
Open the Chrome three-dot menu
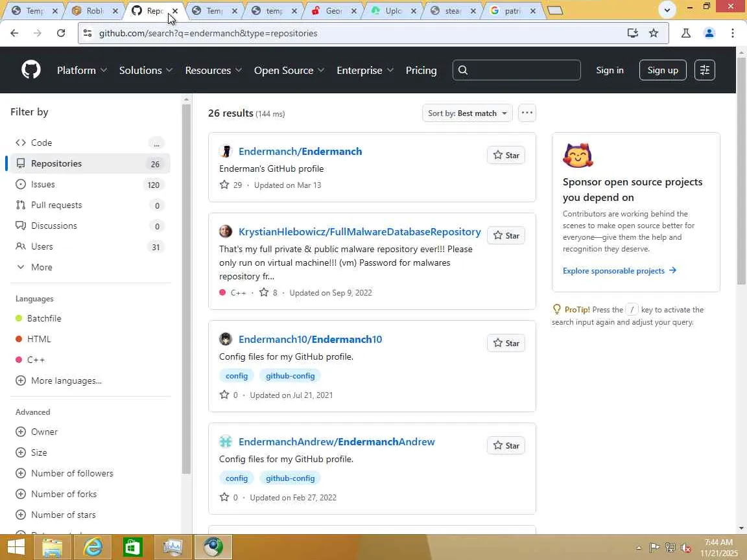point(733,33)
